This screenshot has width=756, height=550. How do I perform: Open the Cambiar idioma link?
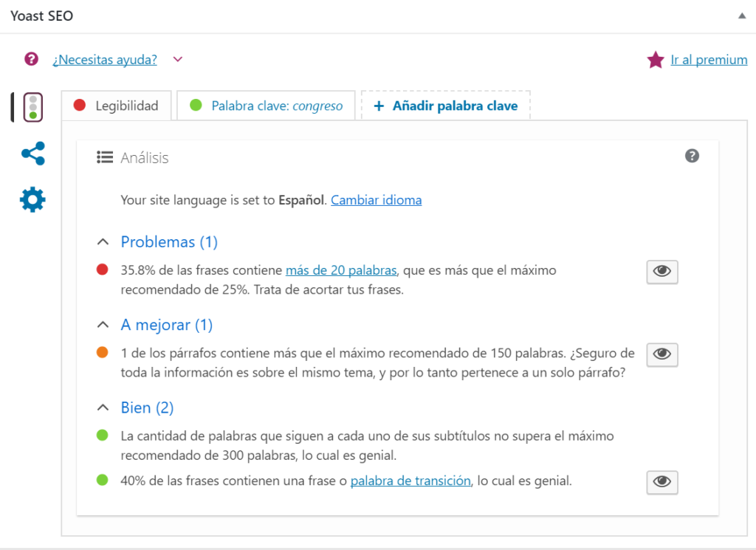(x=376, y=200)
